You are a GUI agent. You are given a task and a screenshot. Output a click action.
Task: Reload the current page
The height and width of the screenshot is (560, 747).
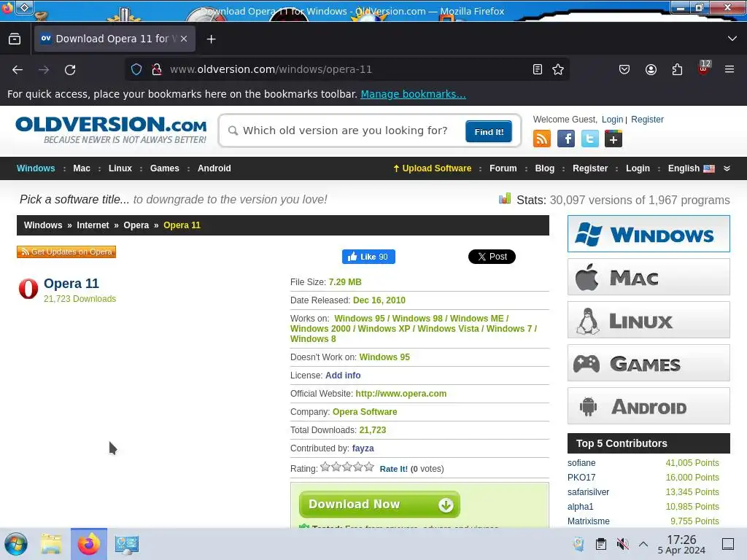click(70, 69)
